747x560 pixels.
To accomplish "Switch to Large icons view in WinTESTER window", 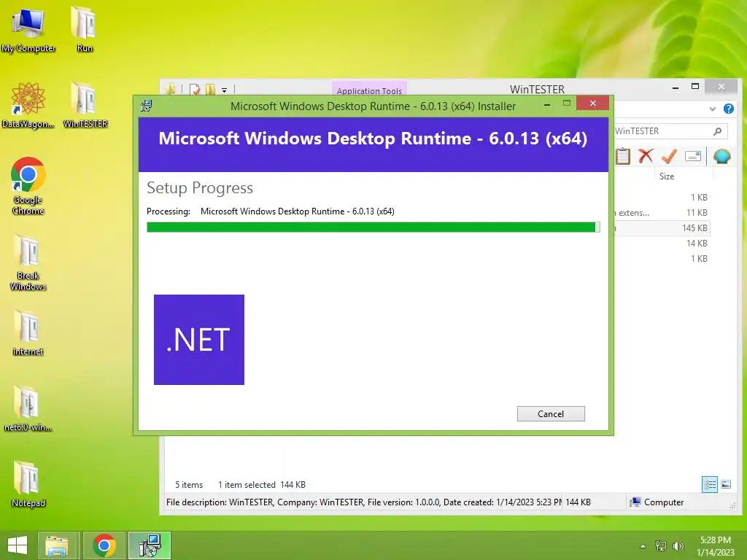I will pyautogui.click(x=726, y=485).
